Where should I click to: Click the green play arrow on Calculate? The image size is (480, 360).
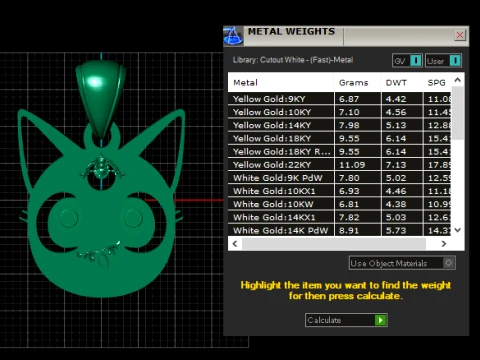(x=380, y=320)
